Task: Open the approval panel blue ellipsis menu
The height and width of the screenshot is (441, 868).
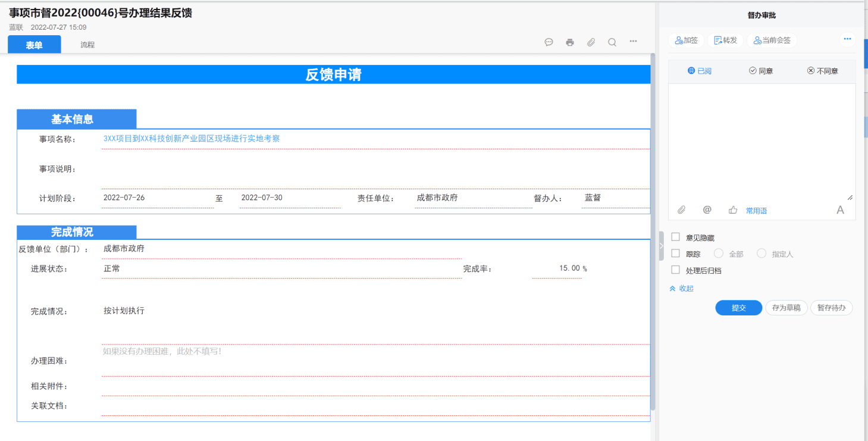Action: [x=847, y=40]
